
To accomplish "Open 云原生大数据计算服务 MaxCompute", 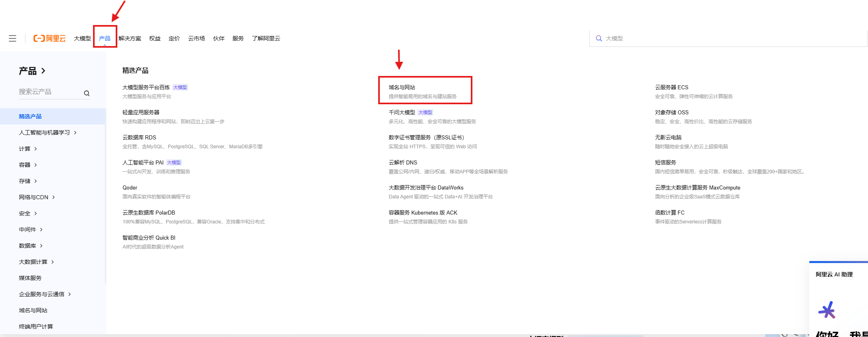I will point(698,187).
